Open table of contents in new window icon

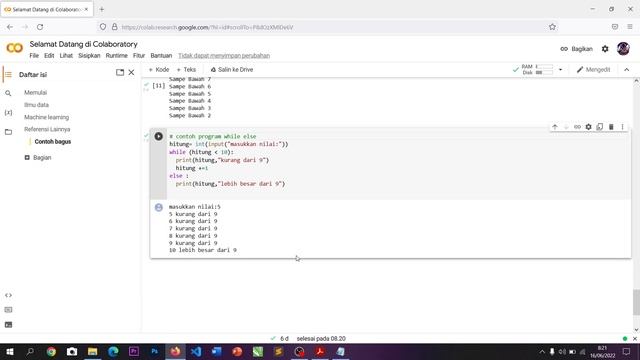pyautogui.click(x=120, y=73)
